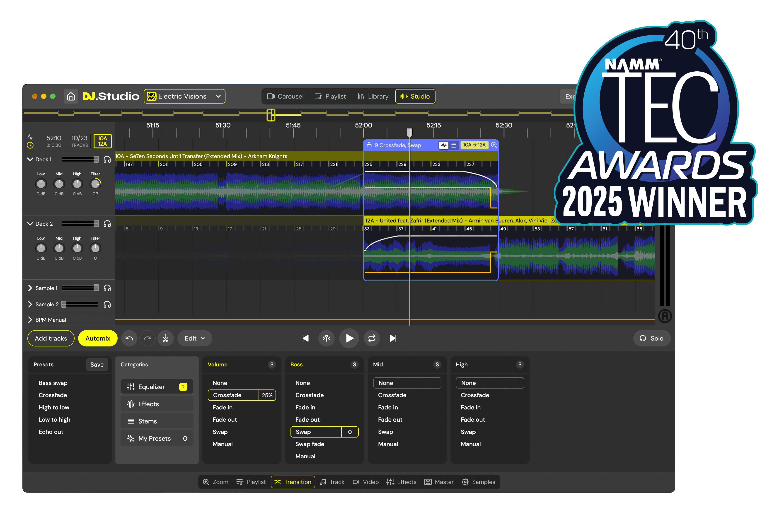Apply the Echo out preset
Viewport: 760px width, 532px height.
pyautogui.click(x=51, y=432)
